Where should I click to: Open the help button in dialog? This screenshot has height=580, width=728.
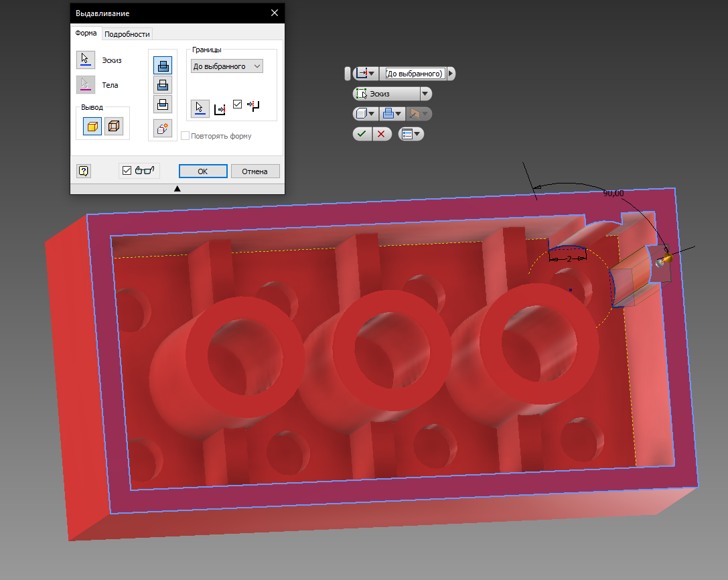click(x=84, y=171)
